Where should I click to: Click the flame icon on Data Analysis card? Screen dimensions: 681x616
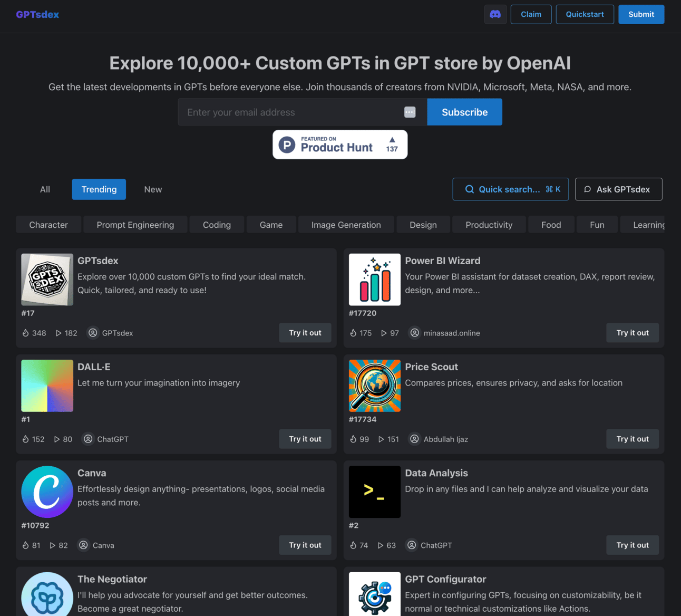click(353, 545)
